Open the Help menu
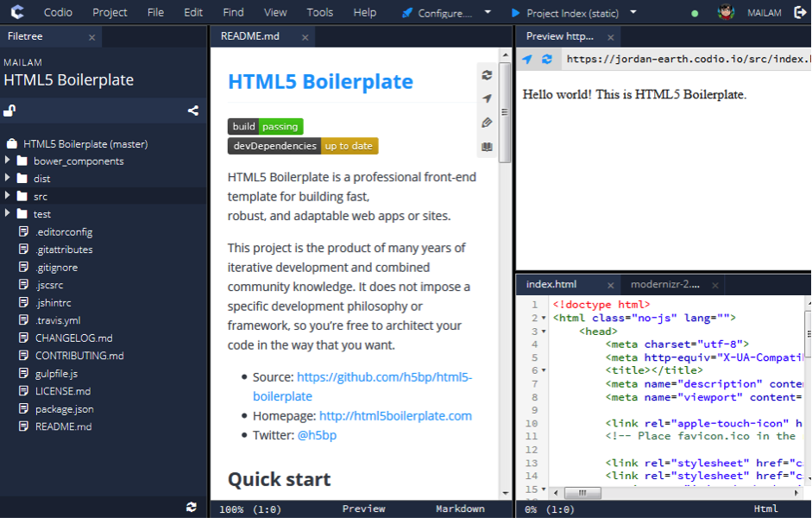The image size is (812, 518). [364, 12]
